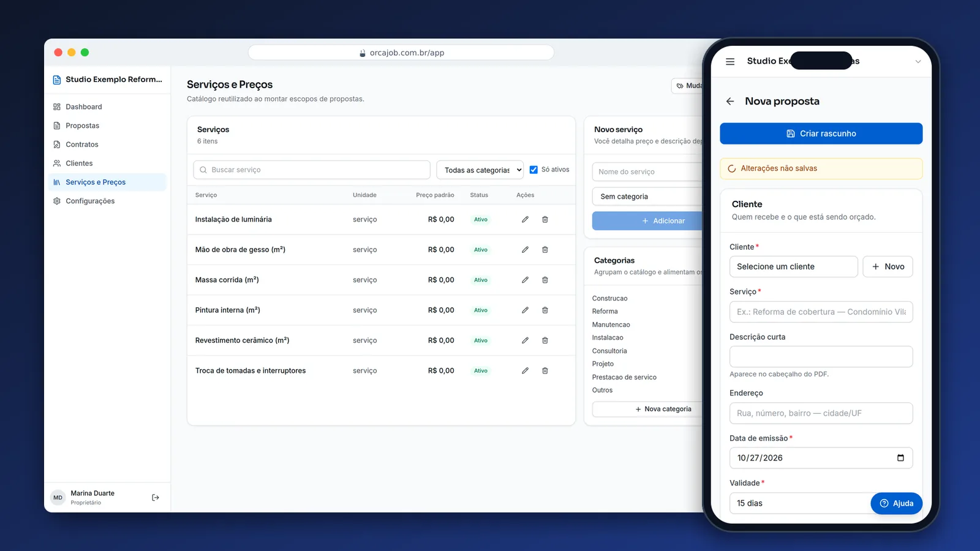Open Contratos in the sidebar
The width and height of the screenshot is (980, 551).
[107, 144]
